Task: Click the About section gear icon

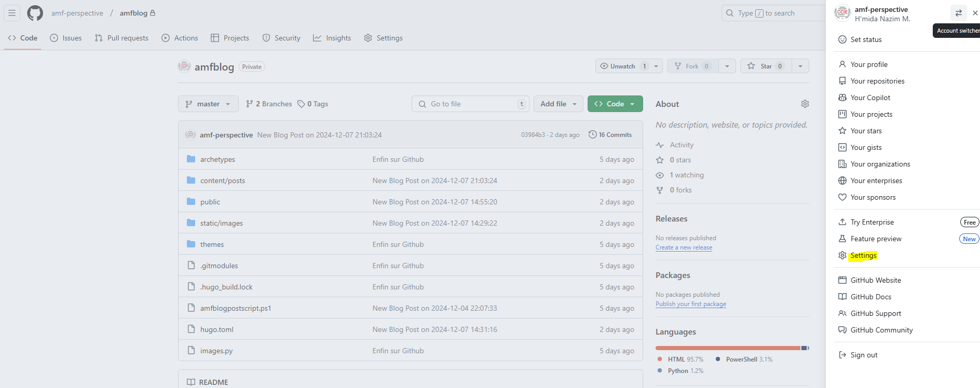Action: pyautogui.click(x=805, y=104)
